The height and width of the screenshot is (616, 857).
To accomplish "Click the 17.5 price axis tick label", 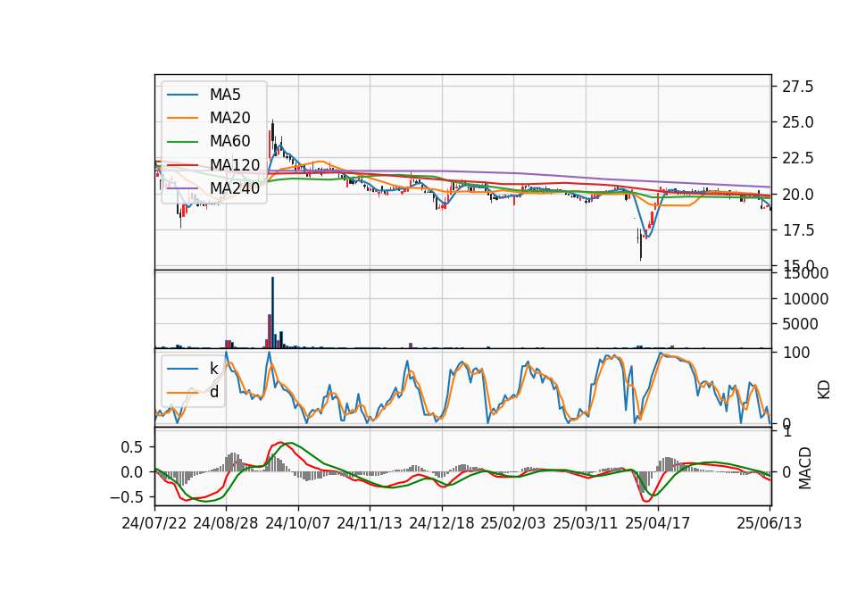I will 798,230.
